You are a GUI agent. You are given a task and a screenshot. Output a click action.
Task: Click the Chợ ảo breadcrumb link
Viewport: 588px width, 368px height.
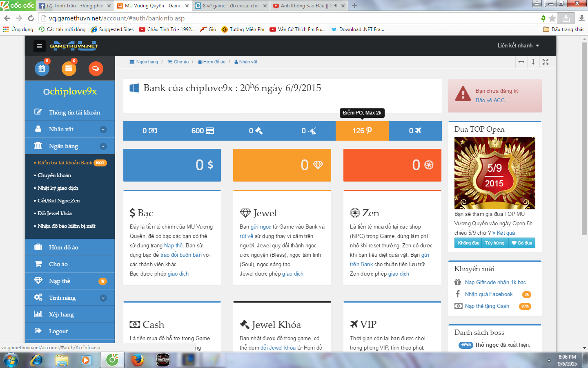click(x=178, y=62)
